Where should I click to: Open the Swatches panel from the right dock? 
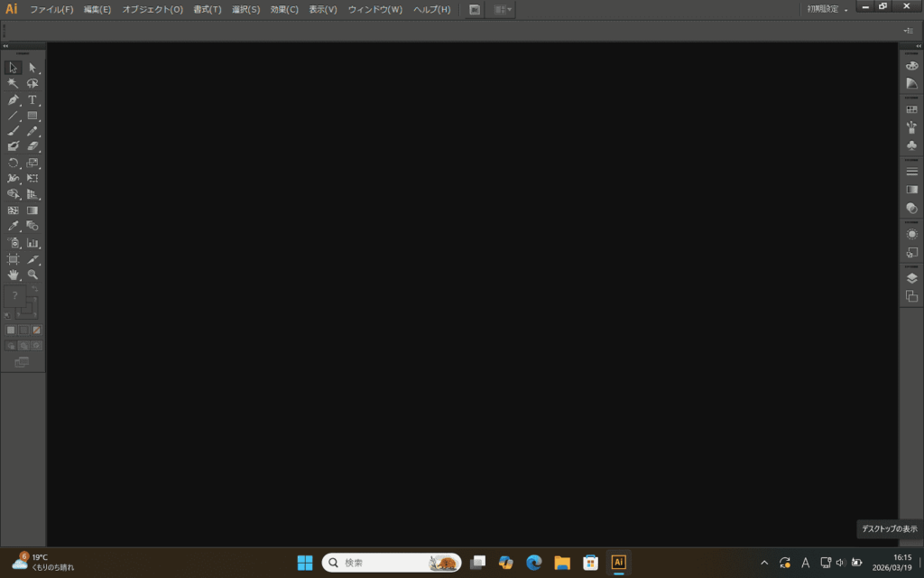coord(910,108)
